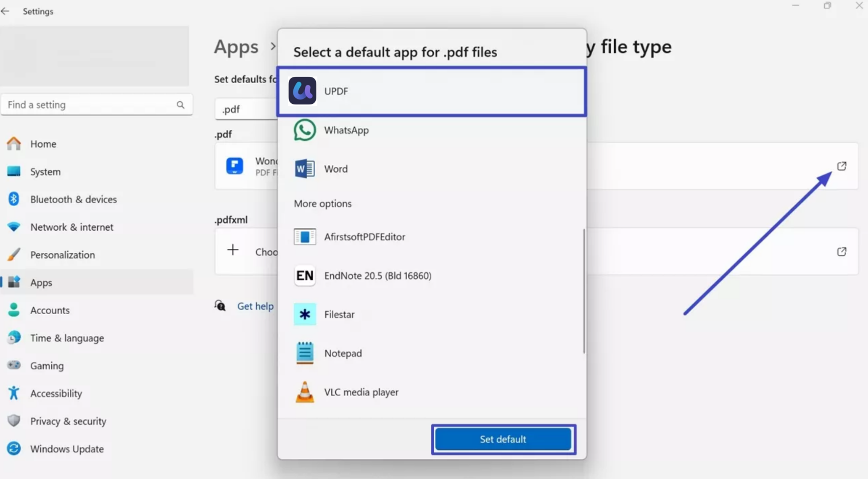This screenshot has height=479, width=868.
Task: Select the WhatsApp label text
Action: pyautogui.click(x=346, y=130)
